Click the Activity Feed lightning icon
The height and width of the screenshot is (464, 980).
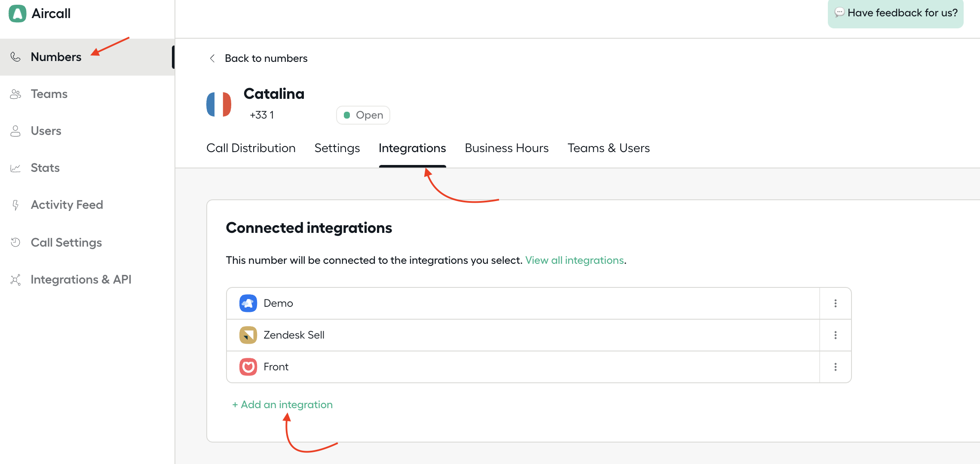click(15, 205)
